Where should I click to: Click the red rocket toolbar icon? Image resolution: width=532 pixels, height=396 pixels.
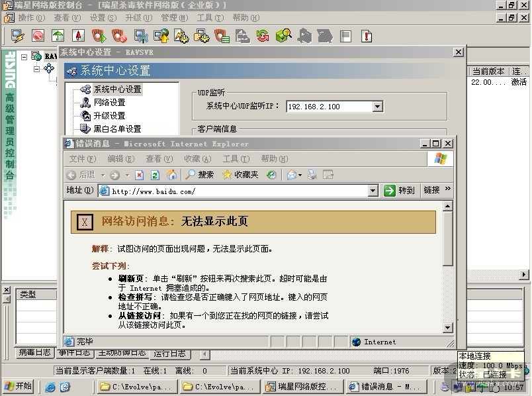click(x=78, y=36)
